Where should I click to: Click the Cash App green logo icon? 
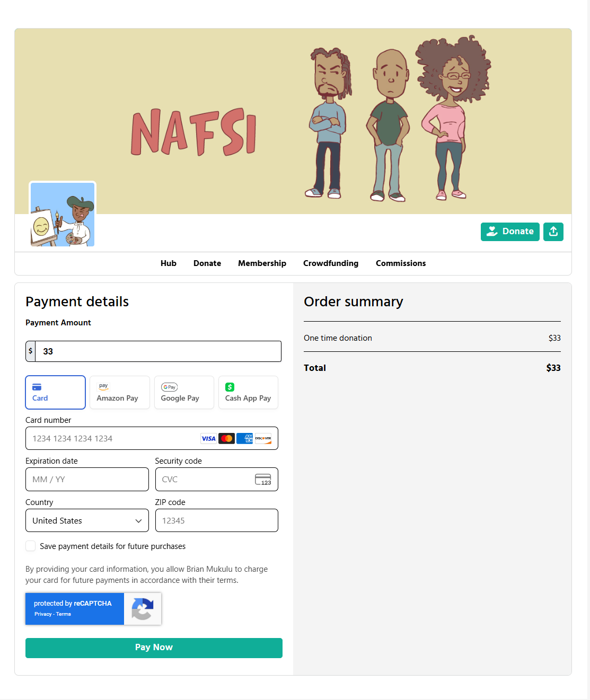coord(230,387)
